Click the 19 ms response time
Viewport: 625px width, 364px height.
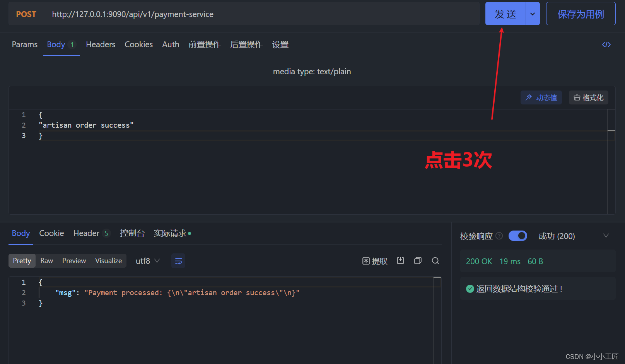[x=510, y=261]
